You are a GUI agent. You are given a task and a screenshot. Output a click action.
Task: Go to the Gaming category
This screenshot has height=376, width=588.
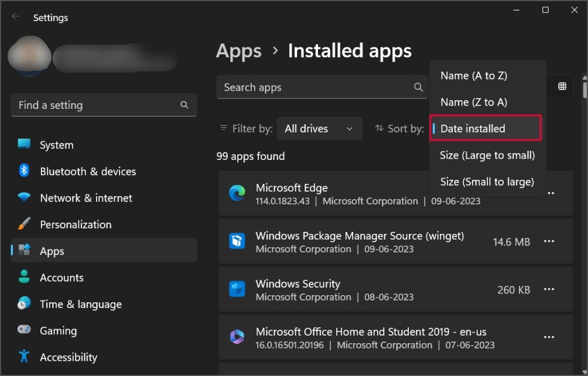click(x=104, y=331)
